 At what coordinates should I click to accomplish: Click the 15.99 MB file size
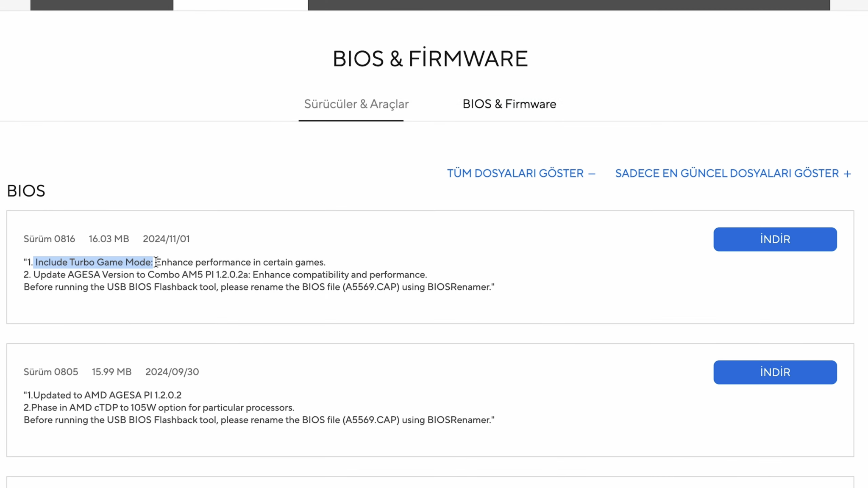(111, 372)
